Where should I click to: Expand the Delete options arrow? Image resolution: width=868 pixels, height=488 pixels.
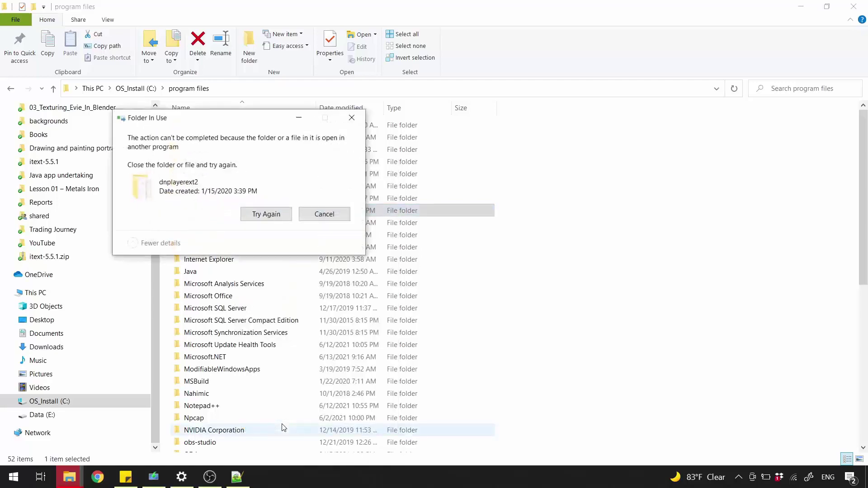[x=198, y=60]
